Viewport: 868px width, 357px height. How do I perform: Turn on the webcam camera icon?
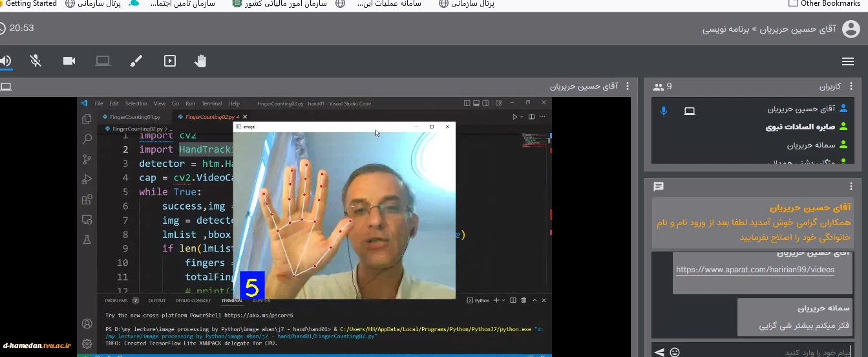click(69, 61)
